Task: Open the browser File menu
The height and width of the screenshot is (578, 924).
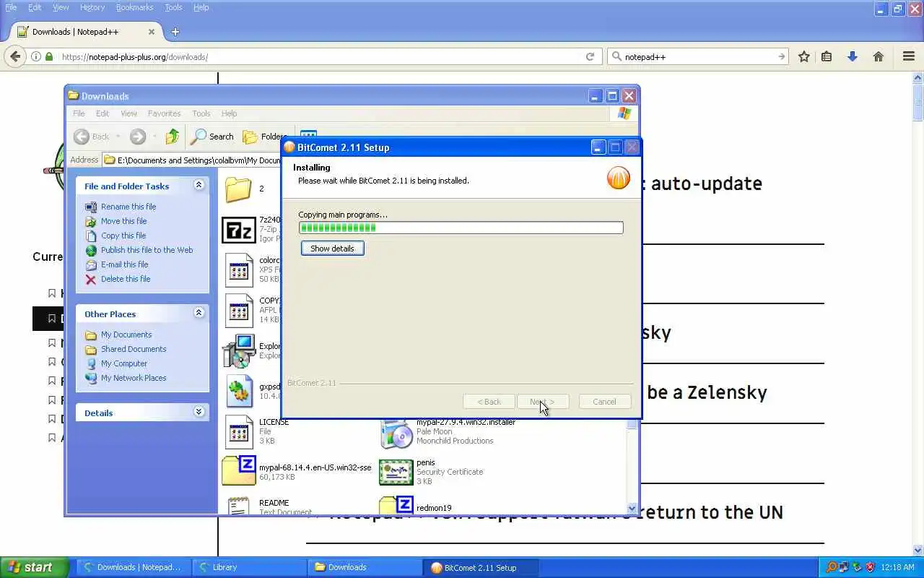Action: [11, 7]
